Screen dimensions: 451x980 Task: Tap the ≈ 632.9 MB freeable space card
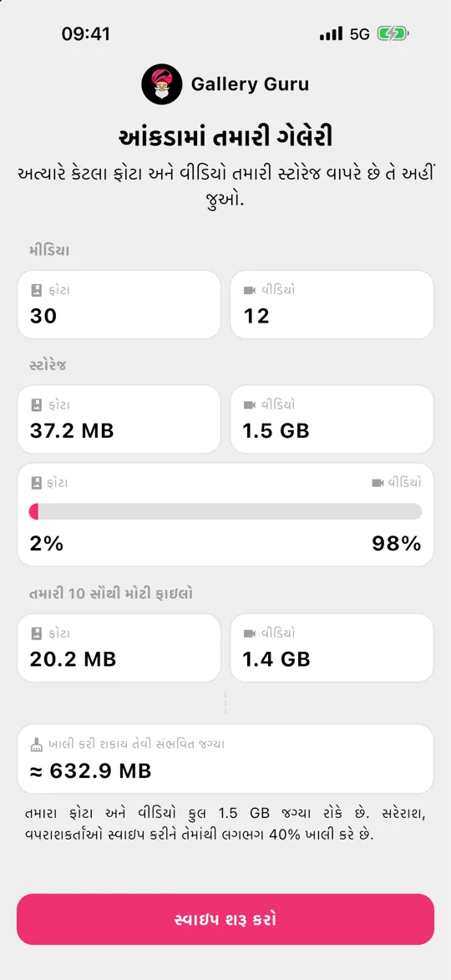point(225,759)
